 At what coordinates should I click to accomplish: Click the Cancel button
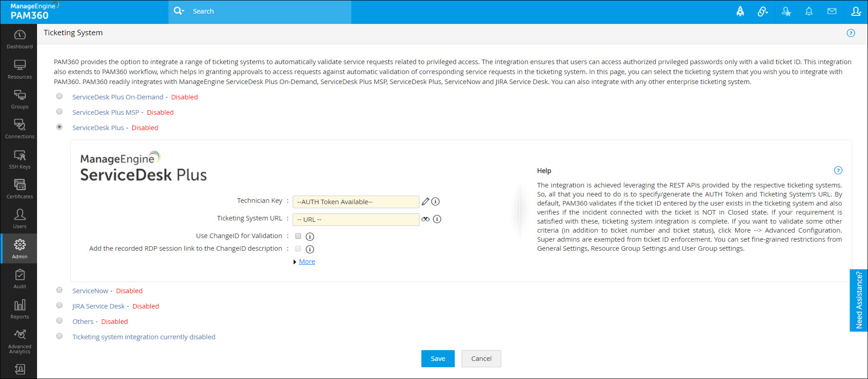481,359
